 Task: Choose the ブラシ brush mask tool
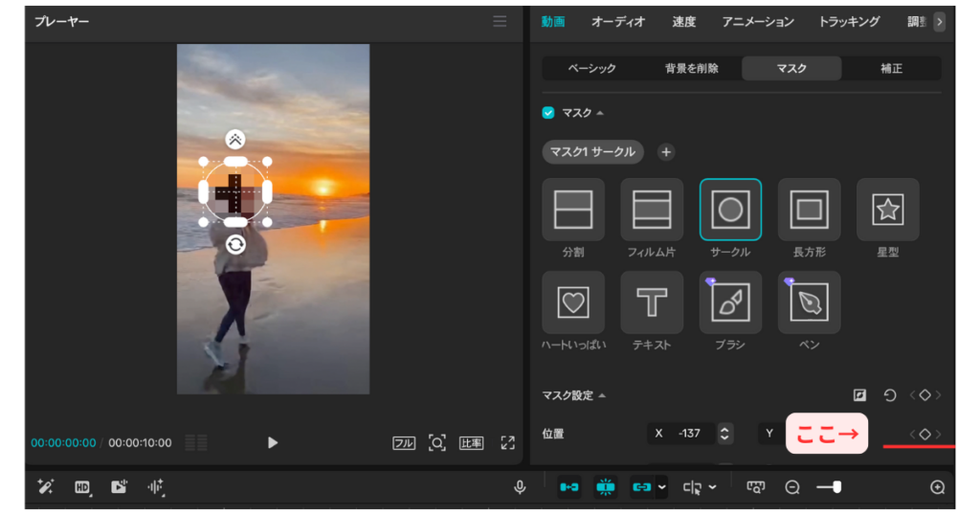click(730, 302)
